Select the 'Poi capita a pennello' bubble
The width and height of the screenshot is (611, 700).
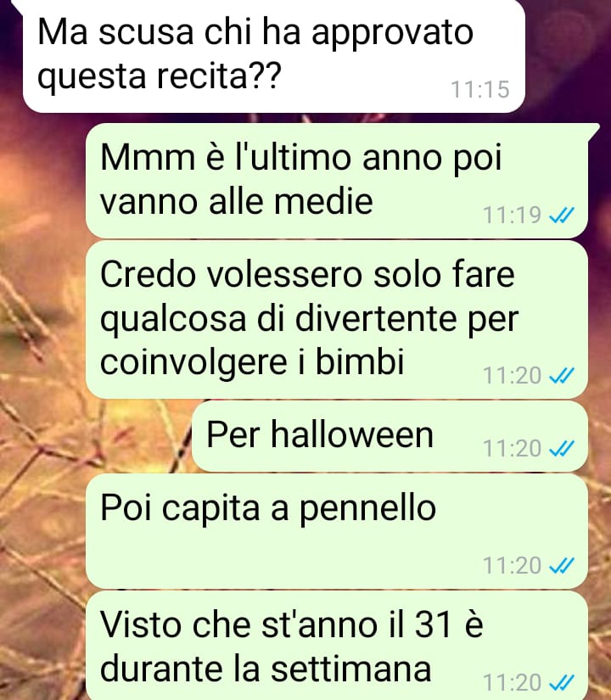(x=337, y=532)
